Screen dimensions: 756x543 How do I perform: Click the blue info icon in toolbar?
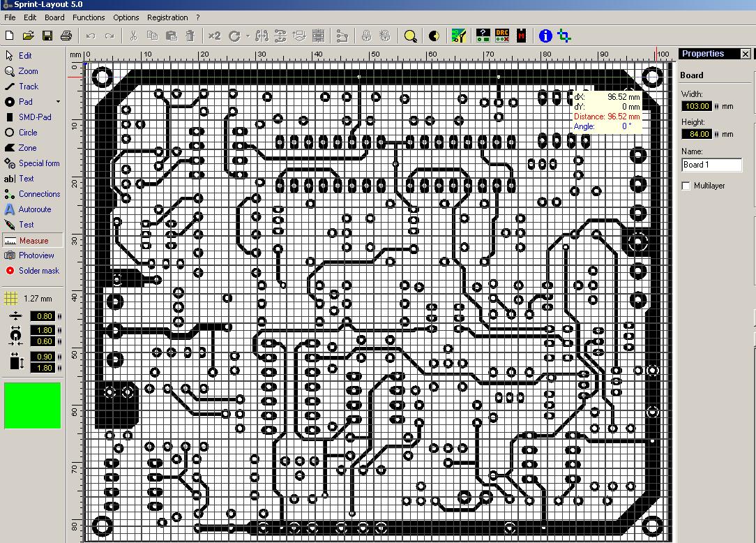click(545, 36)
